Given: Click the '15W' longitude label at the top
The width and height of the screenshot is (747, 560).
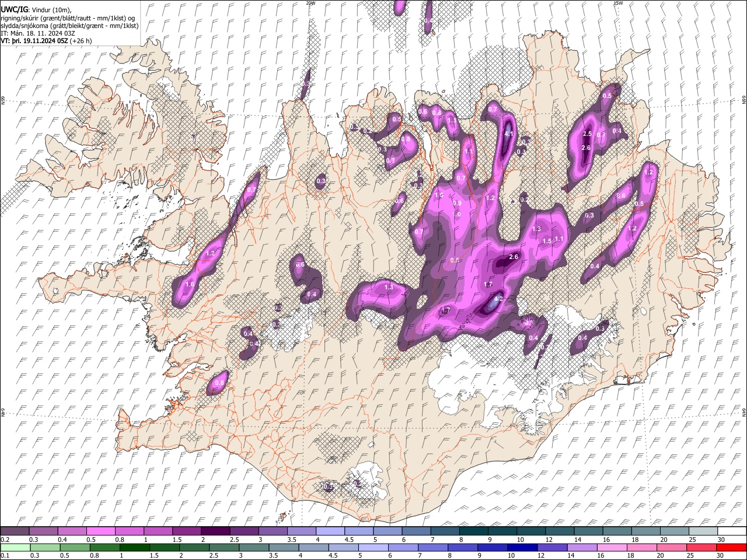Looking at the screenshot, I should pos(618,3).
